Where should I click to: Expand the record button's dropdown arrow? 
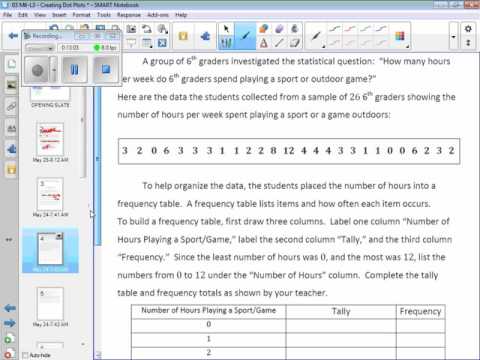[x=54, y=70]
